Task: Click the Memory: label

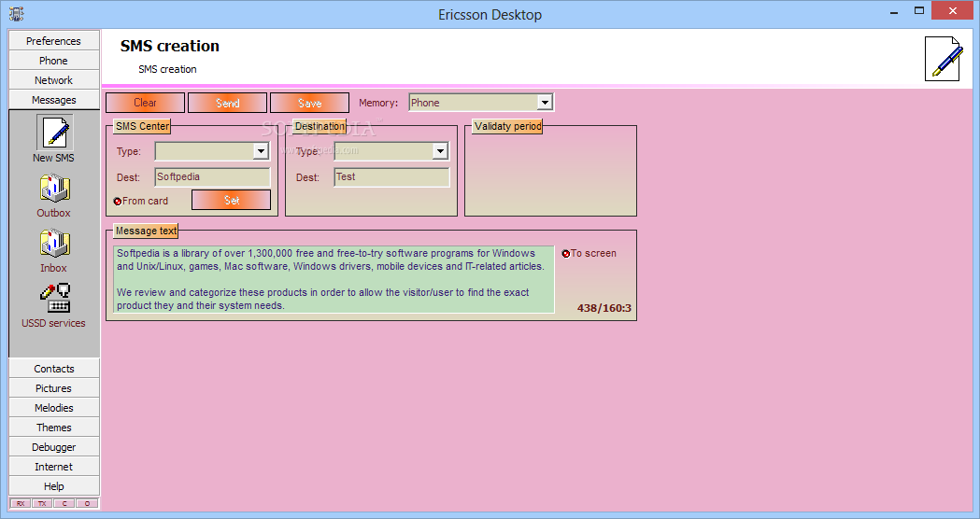Action: point(378,103)
